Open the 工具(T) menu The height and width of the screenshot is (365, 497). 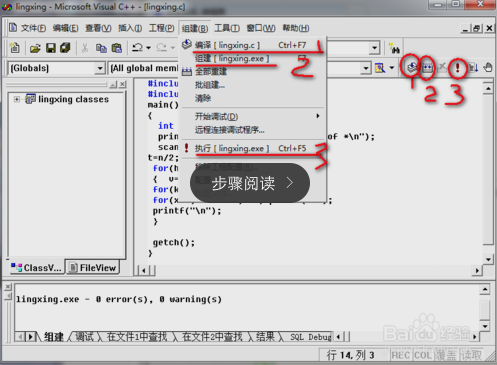(227, 28)
